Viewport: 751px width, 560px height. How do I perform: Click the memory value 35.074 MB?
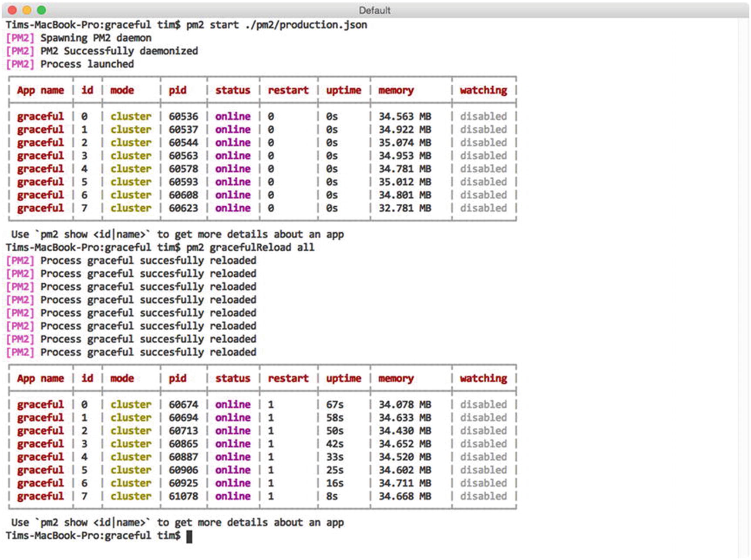point(404,142)
